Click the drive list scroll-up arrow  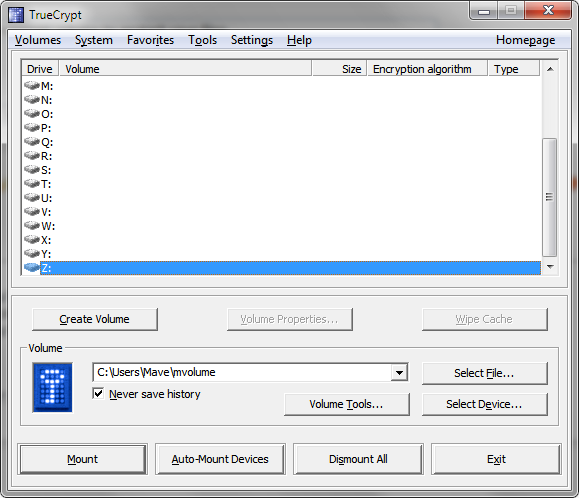[x=550, y=69]
